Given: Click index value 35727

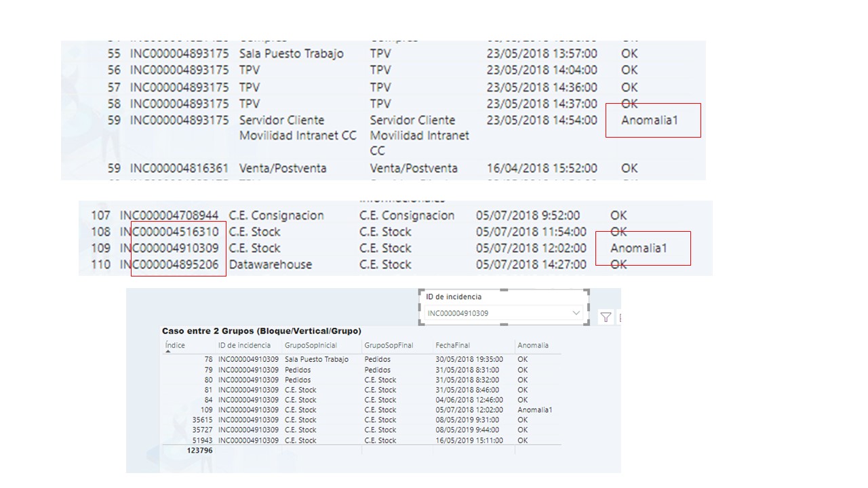Looking at the screenshot, I should point(202,430).
